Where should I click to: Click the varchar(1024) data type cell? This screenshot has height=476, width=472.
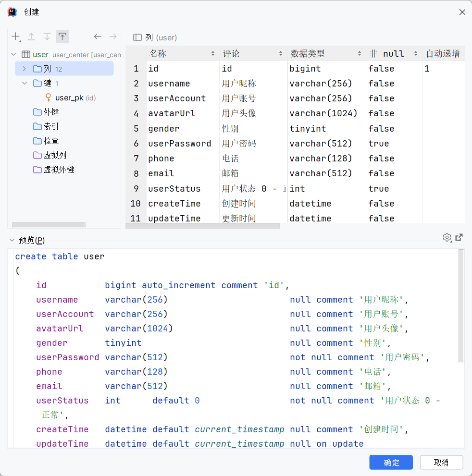point(326,113)
